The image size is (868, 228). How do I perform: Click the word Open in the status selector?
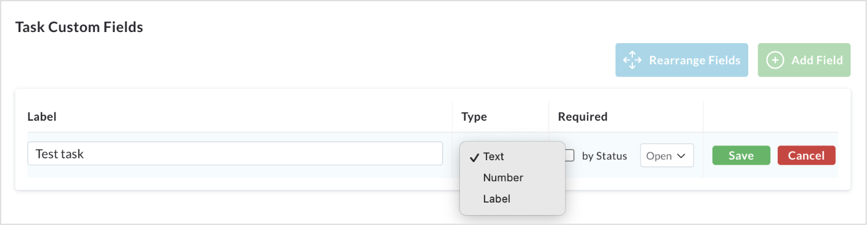tap(659, 156)
